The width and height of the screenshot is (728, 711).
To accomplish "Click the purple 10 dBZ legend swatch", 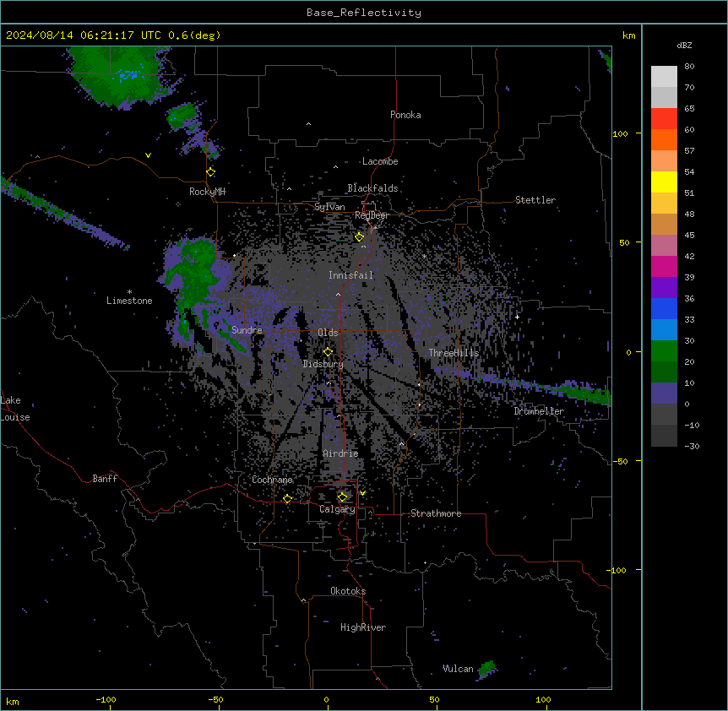I will click(664, 393).
